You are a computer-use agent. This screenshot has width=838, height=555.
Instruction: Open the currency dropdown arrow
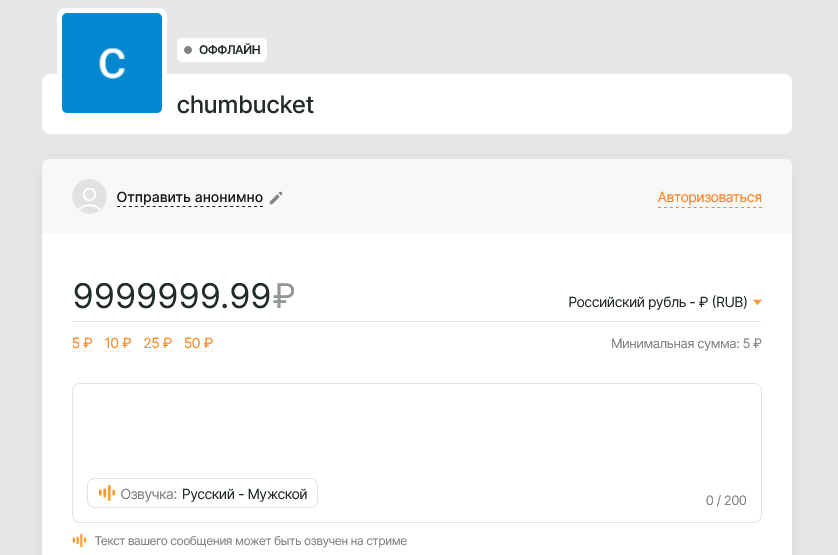[x=757, y=303]
